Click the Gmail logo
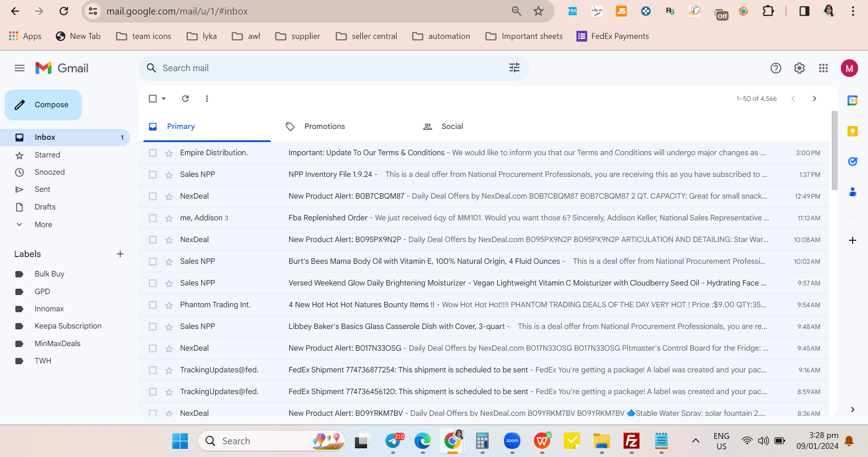Viewport: 868px width, 457px height. (61, 68)
